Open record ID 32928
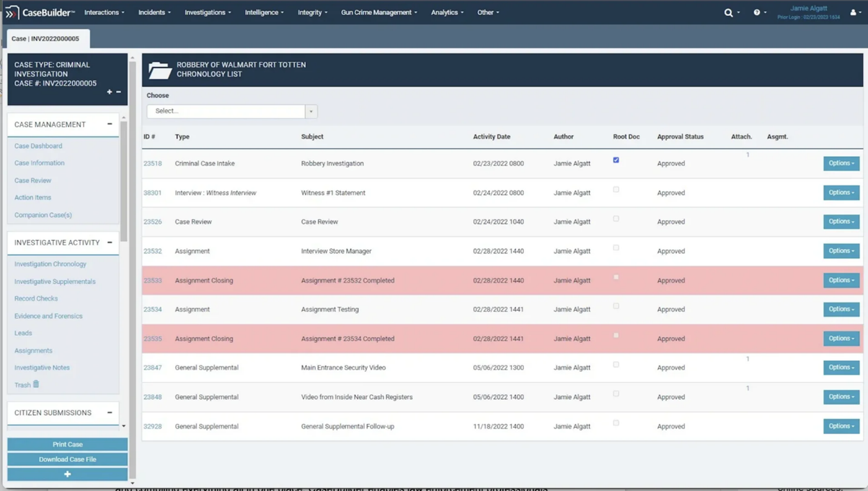The image size is (868, 491). click(x=153, y=427)
